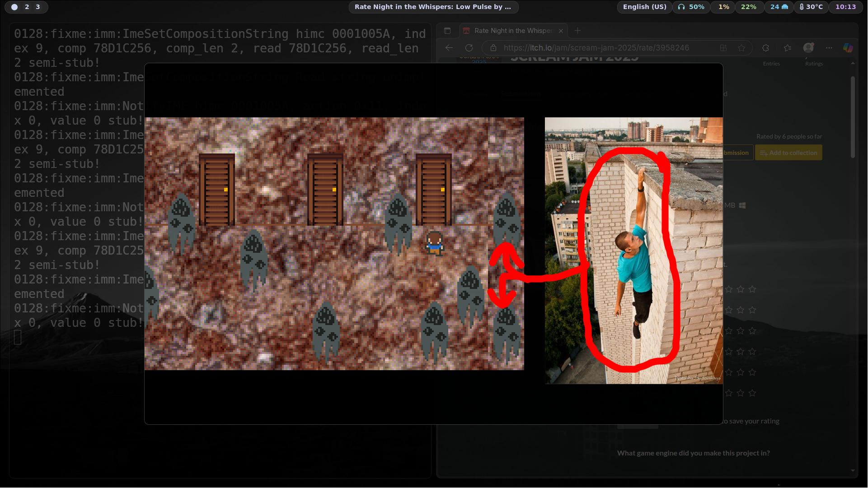Launch the Copilot sidebar icon
Screen dimensions: 868x488
[x=848, y=48]
